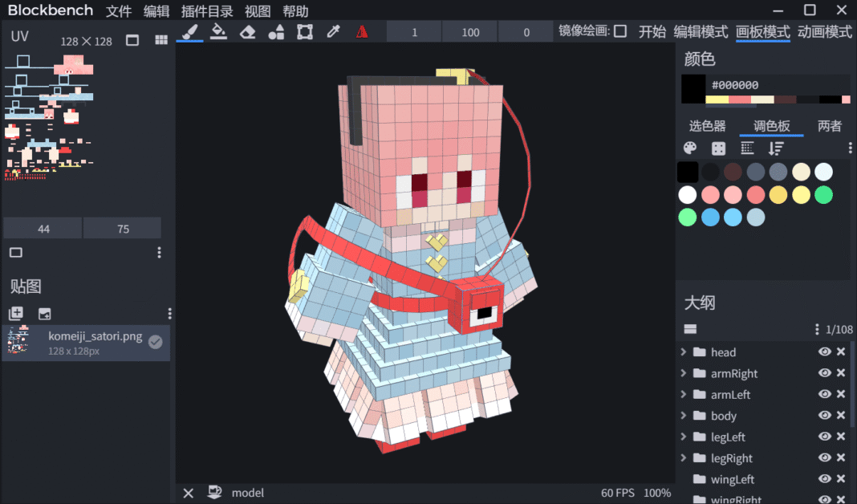Toggle visibility of the head group
Screen dimensions: 857x504
[825, 352]
